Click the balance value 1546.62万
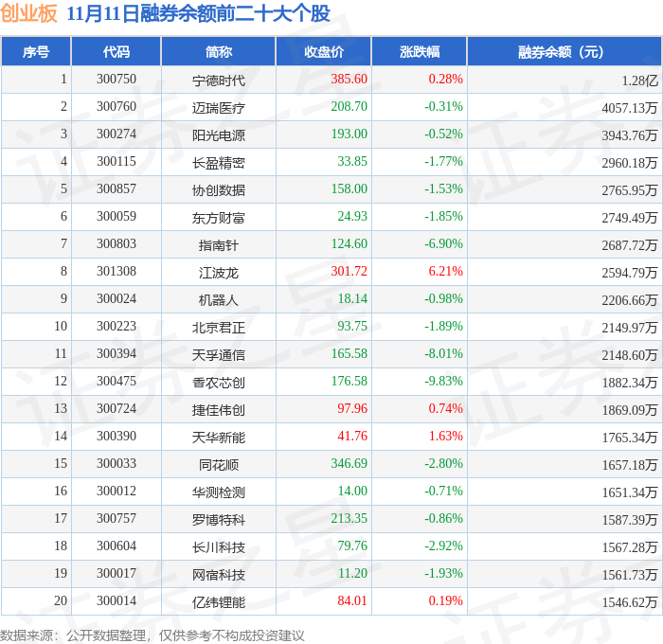This screenshot has height=644, width=663. (630, 602)
